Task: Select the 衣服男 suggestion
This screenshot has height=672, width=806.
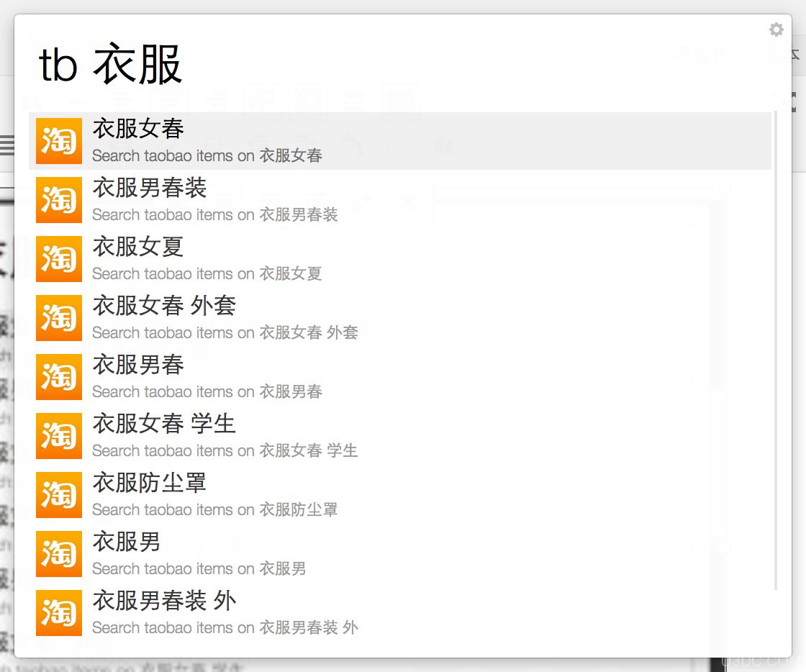Action: tap(400, 554)
